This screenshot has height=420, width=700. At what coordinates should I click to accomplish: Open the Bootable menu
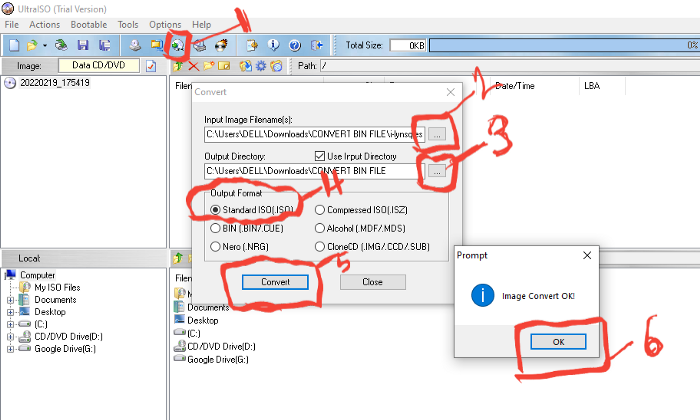[89, 25]
